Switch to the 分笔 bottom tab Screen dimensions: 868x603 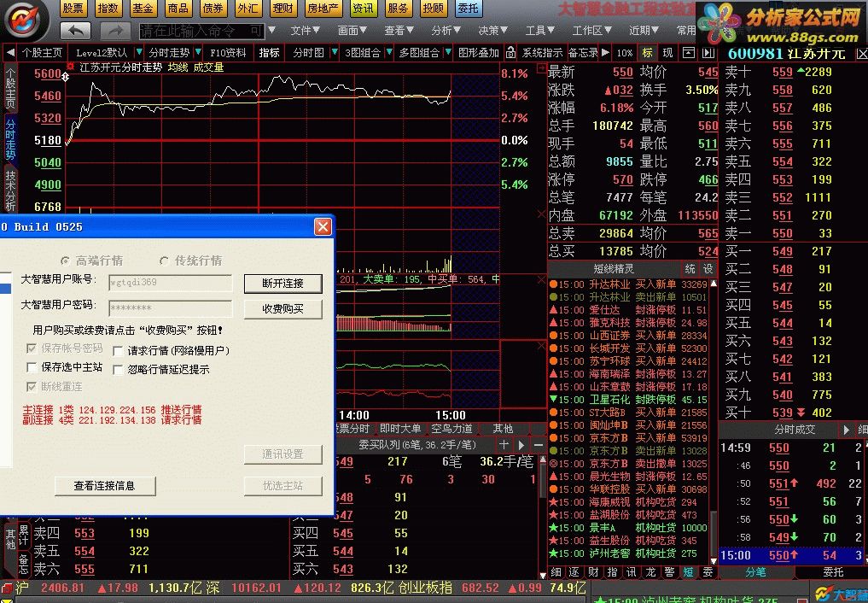tap(756, 572)
